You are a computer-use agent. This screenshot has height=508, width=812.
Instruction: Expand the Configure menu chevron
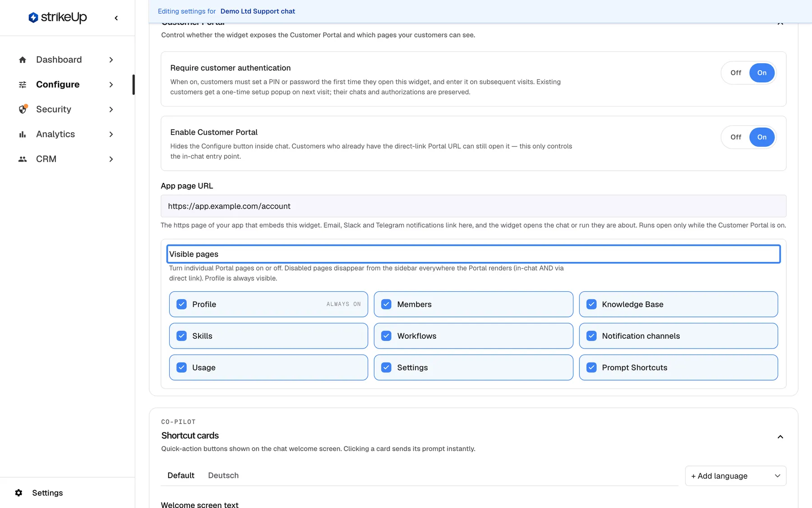[x=111, y=84]
